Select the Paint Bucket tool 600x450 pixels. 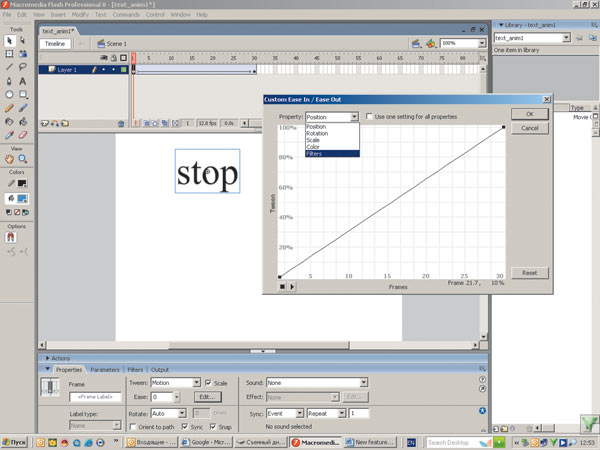(x=23, y=122)
